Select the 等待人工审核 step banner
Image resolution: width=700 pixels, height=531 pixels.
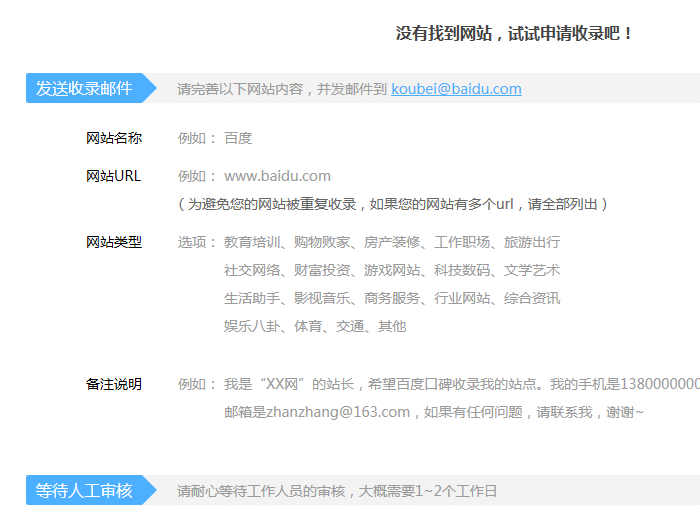[85, 491]
